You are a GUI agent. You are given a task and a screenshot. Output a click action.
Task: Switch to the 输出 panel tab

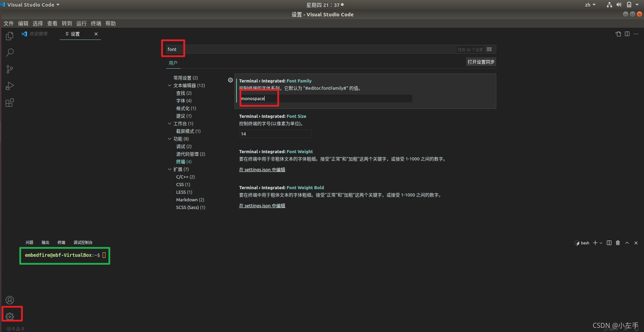[x=45, y=243]
